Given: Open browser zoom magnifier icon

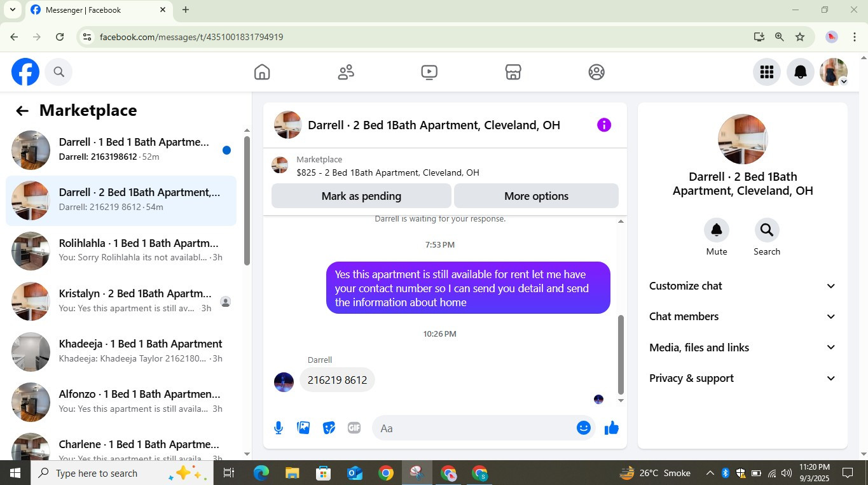Looking at the screenshot, I should click(780, 37).
